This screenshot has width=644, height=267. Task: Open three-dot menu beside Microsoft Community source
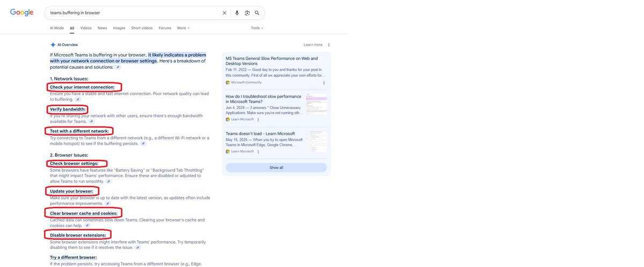coord(324,83)
